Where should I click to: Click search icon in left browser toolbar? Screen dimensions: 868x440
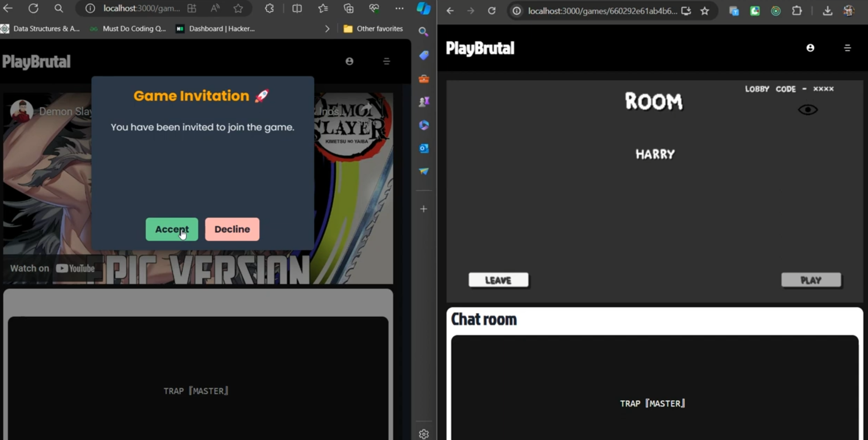click(x=58, y=8)
